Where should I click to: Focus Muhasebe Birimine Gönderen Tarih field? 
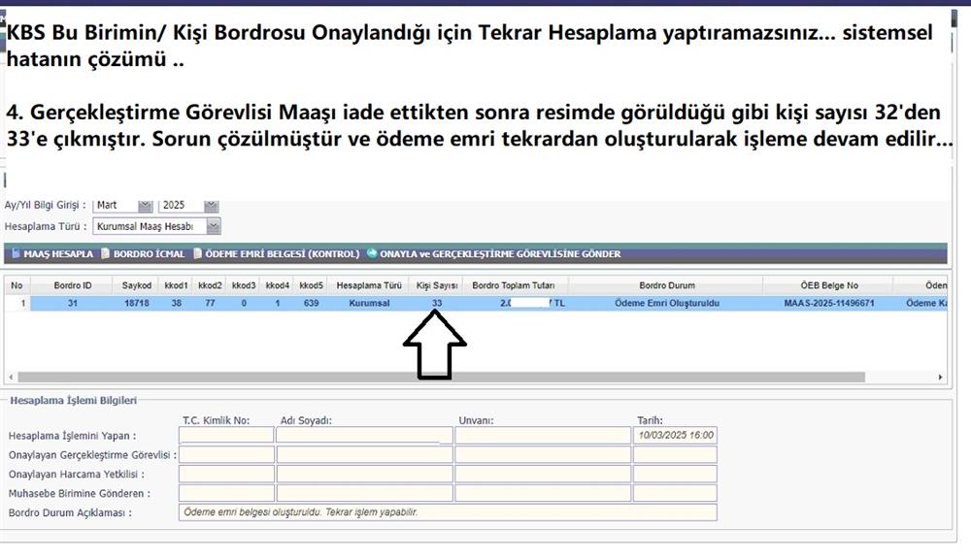point(675,493)
